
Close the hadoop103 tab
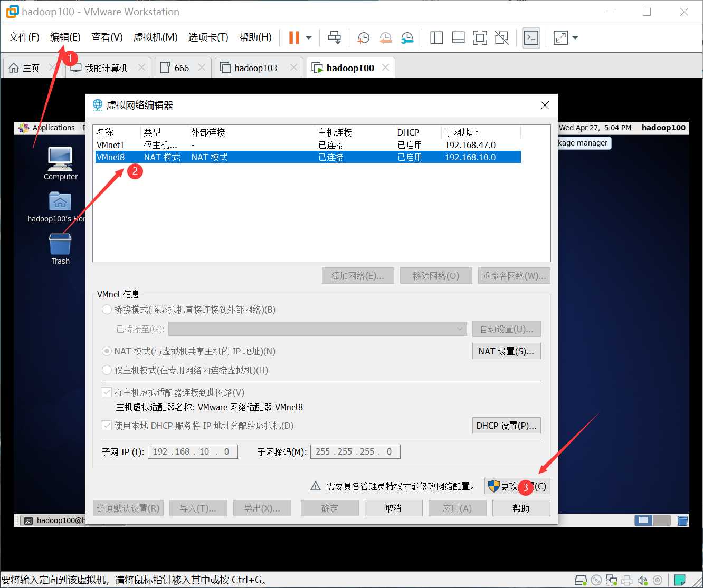294,68
